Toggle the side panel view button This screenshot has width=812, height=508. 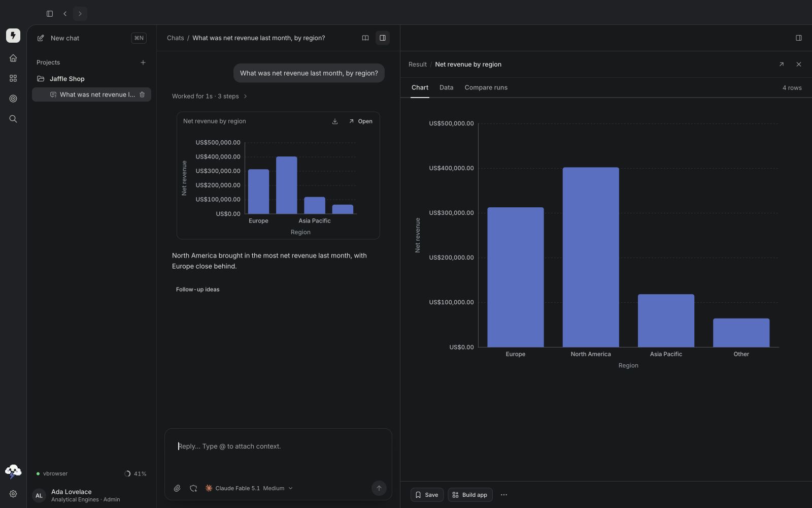[383, 38]
